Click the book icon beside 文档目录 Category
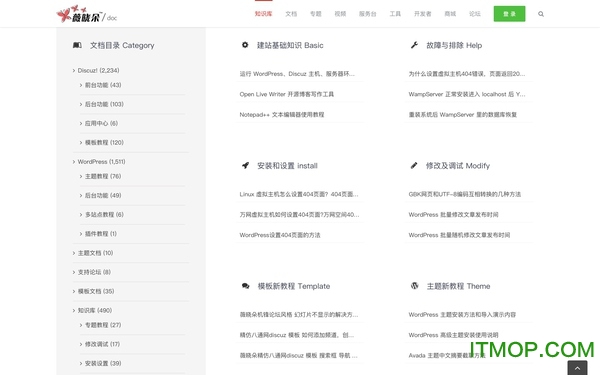The height and width of the screenshot is (375, 600). coord(77,45)
